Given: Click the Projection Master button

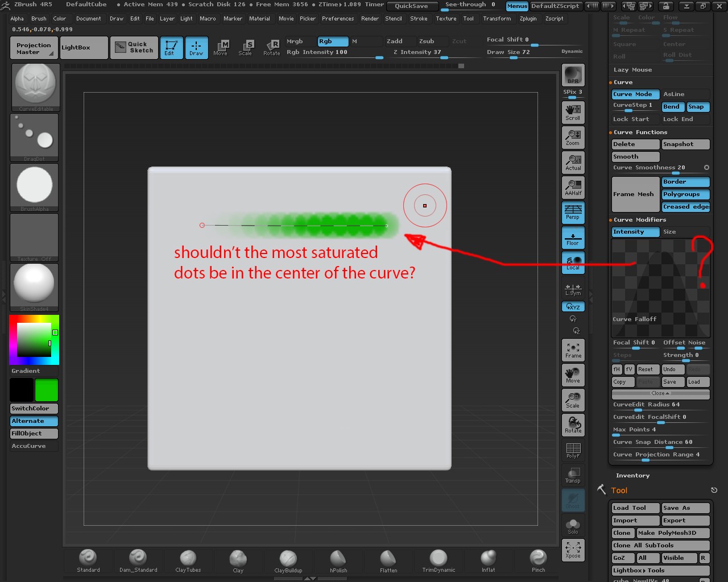Looking at the screenshot, I should (x=34, y=48).
